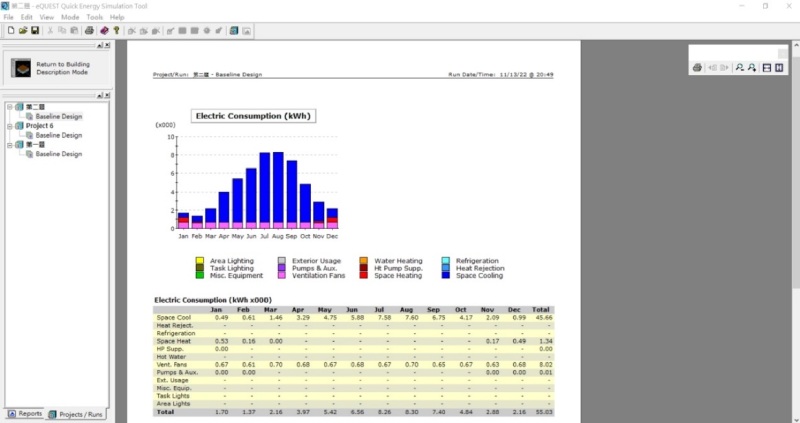Open the Tools menu
The width and height of the screenshot is (800, 423).
pyautogui.click(x=94, y=17)
